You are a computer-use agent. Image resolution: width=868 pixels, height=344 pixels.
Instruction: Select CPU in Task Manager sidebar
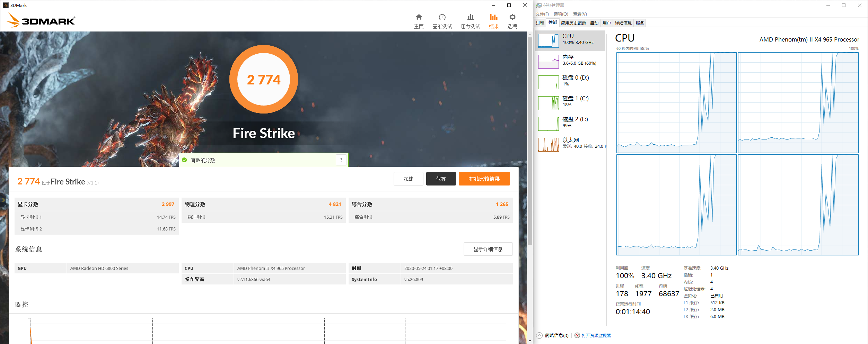[570, 41]
